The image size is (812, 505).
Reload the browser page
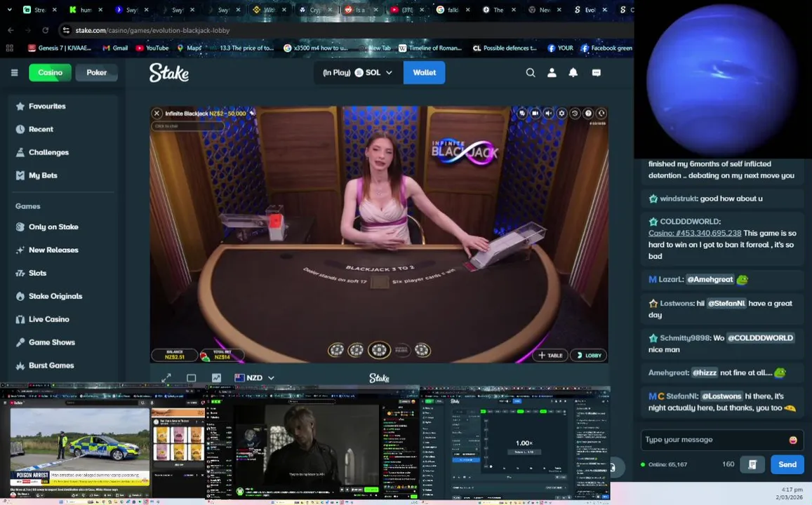tap(45, 31)
